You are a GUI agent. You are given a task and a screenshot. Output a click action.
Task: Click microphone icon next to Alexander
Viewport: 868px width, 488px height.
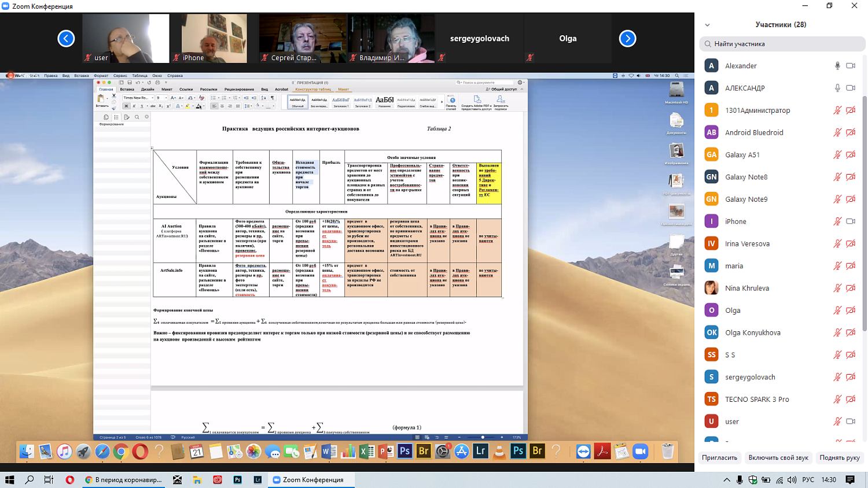837,66
